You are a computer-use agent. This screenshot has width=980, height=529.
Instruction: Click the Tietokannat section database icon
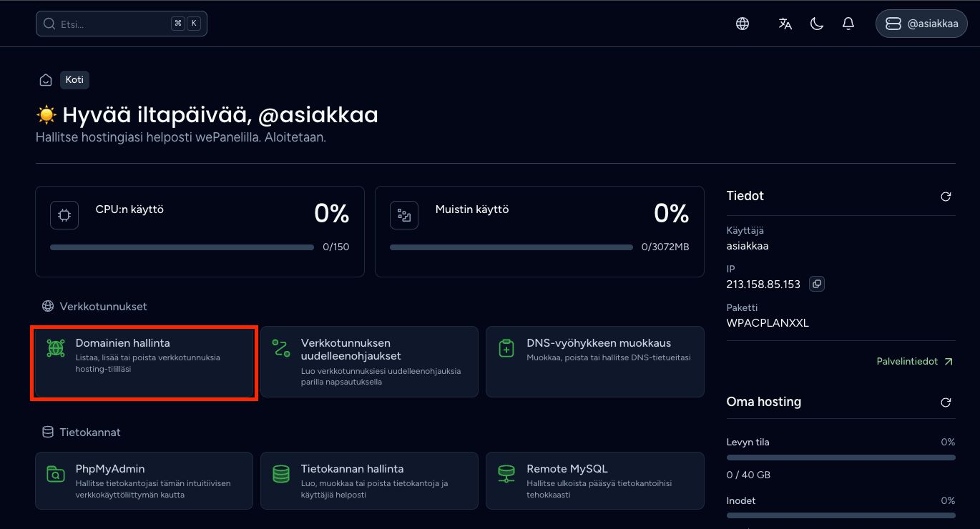[x=48, y=432]
